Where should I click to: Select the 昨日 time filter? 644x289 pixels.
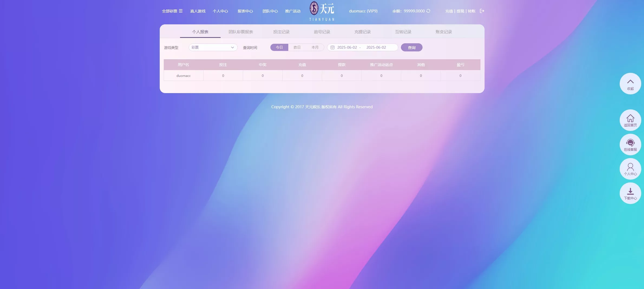pyautogui.click(x=297, y=47)
